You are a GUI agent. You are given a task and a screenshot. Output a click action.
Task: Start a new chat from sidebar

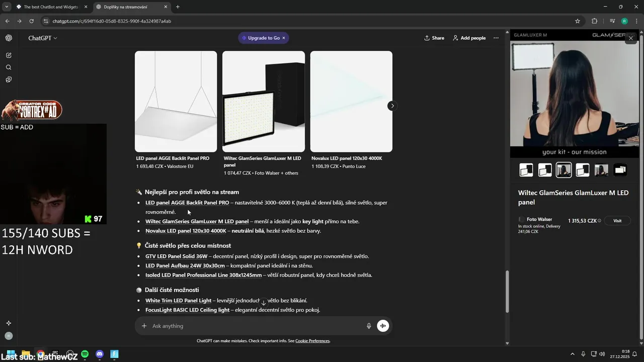click(9, 55)
